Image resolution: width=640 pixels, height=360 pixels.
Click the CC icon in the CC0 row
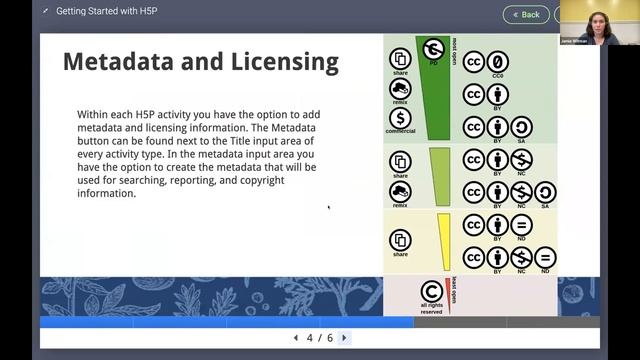coord(473,62)
